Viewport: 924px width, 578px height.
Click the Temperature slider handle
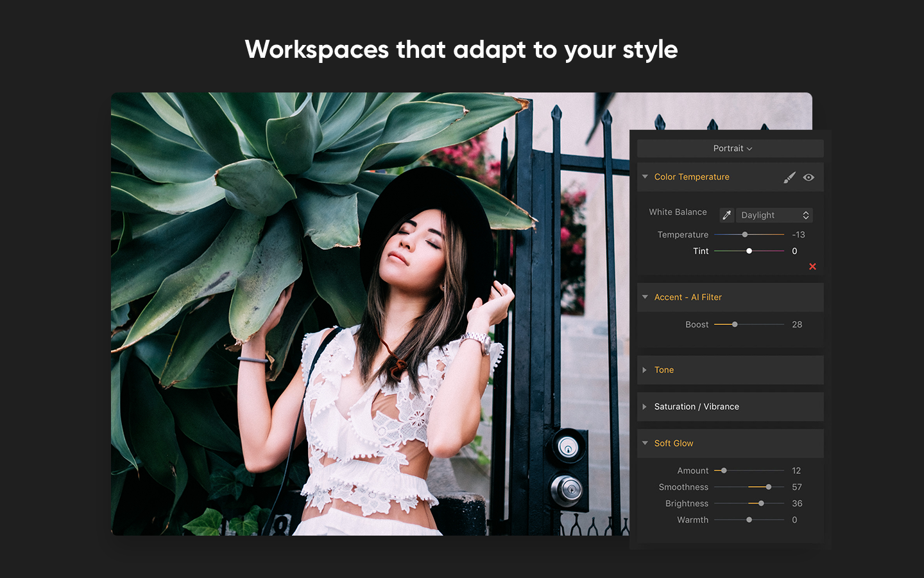(x=745, y=234)
